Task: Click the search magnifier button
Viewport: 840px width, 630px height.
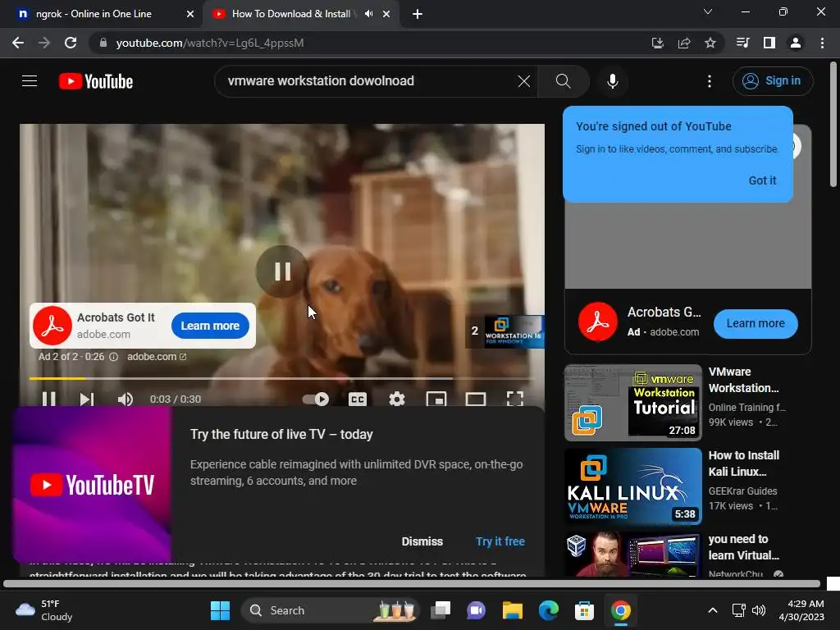Action: coord(563,81)
